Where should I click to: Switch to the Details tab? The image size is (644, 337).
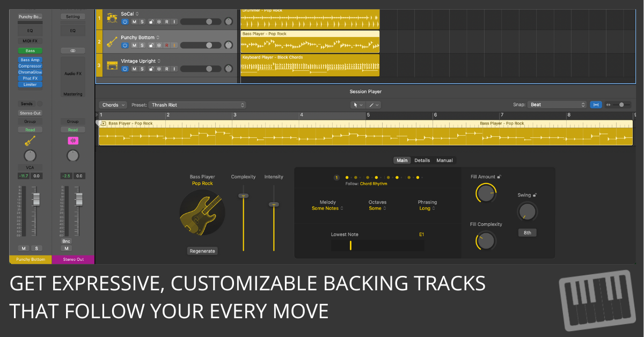tap(422, 160)
